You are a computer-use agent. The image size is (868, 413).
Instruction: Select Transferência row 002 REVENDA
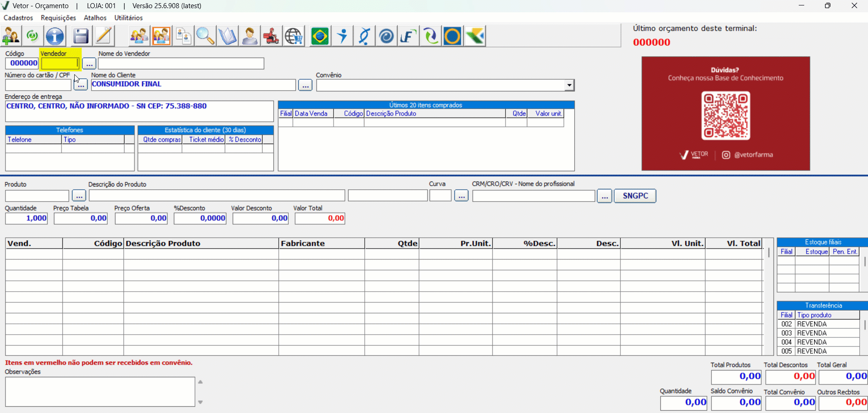818,324
